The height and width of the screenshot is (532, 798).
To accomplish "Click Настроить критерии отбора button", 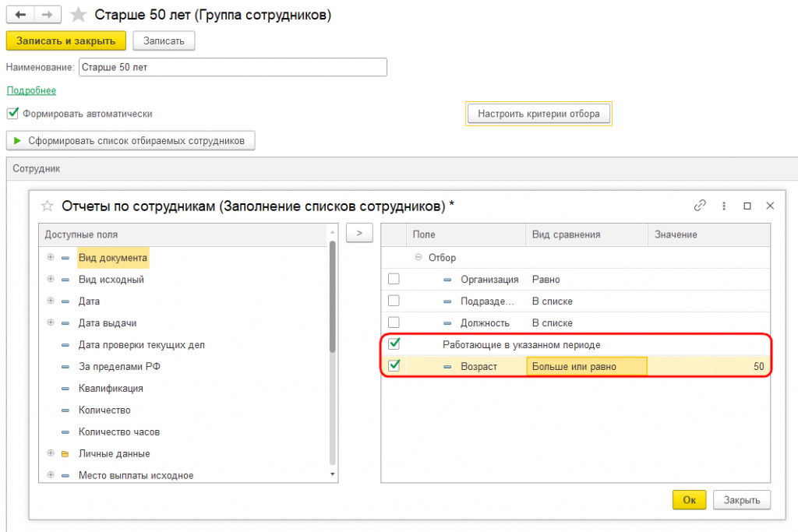I will point(538,114).
